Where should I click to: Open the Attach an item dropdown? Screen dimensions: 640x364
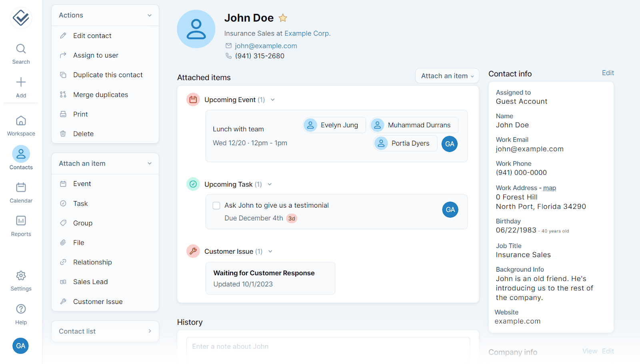447,76
